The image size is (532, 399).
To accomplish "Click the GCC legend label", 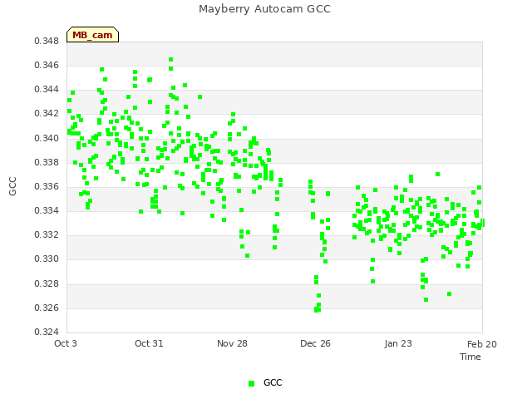I will click(273, 382).
